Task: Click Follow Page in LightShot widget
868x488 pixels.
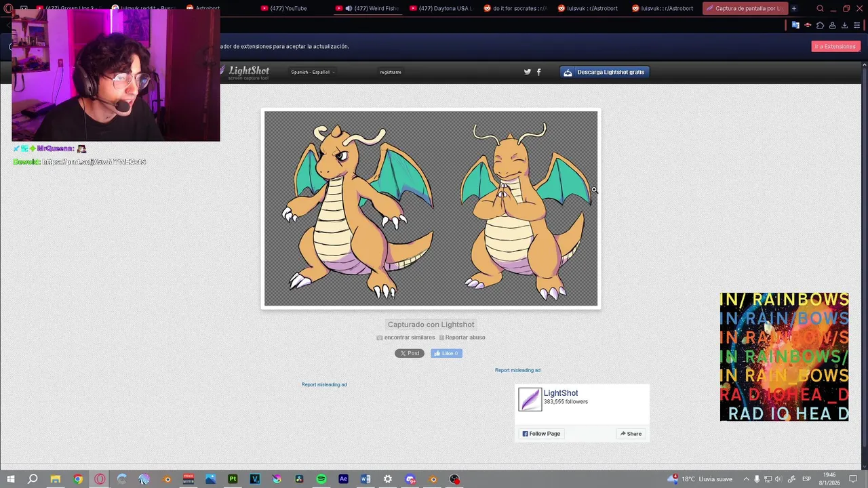Action: [541, 434]
